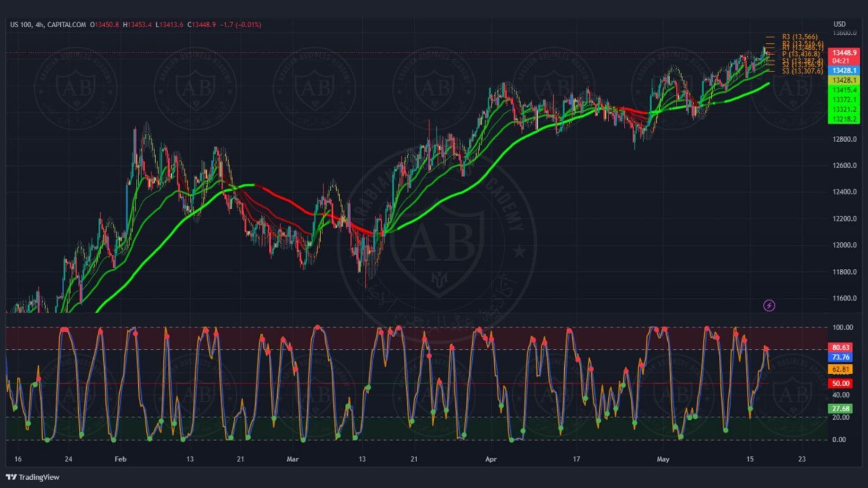Click the red 13448.9 current price label
The width and height of the screenshot is (868, 488).
coord(844,53)
